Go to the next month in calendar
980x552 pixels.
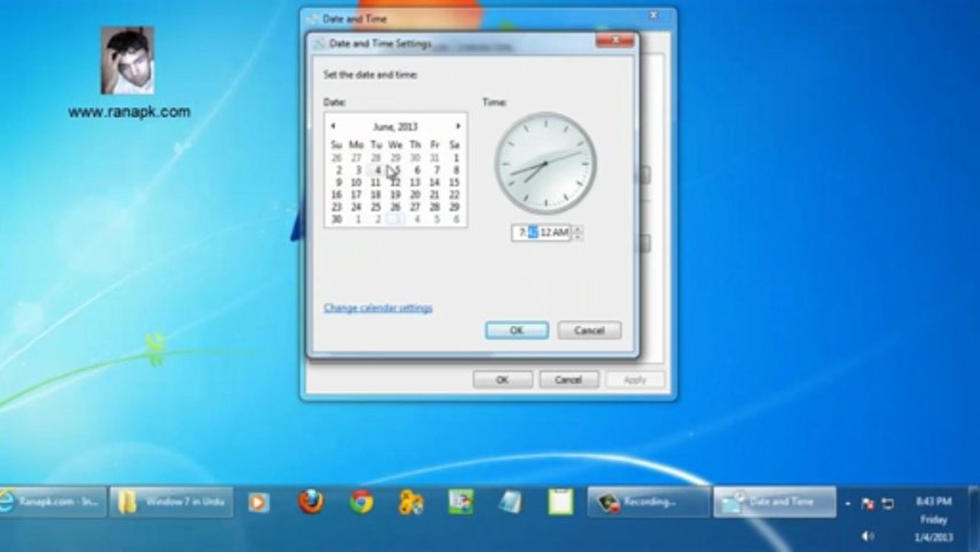tap(458, 126)
